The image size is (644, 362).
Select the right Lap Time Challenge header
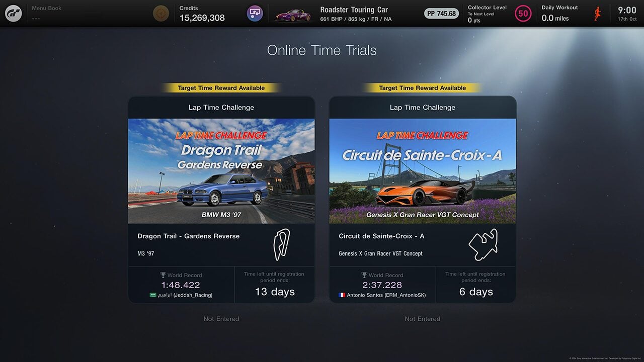pyautogui.click(x=423, y=107)
